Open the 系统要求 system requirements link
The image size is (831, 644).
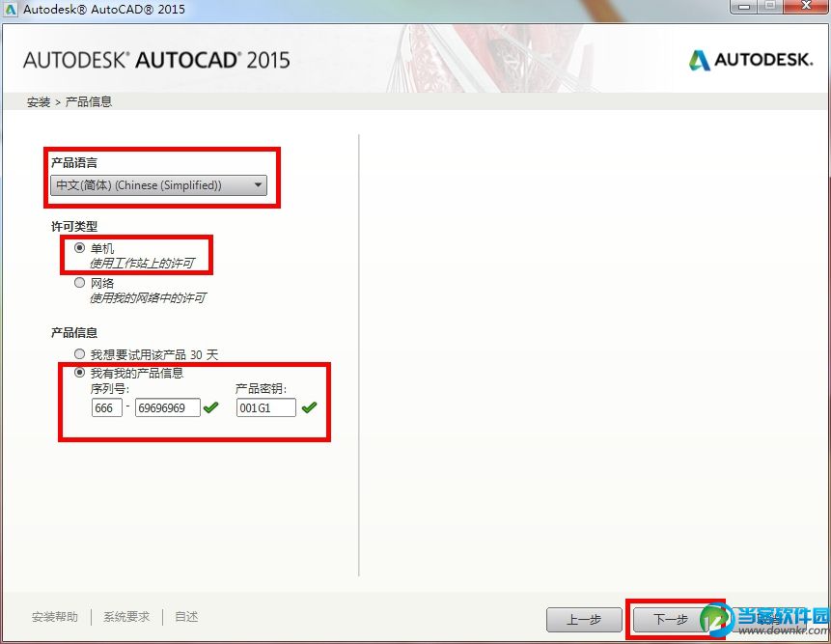point(126,616)
